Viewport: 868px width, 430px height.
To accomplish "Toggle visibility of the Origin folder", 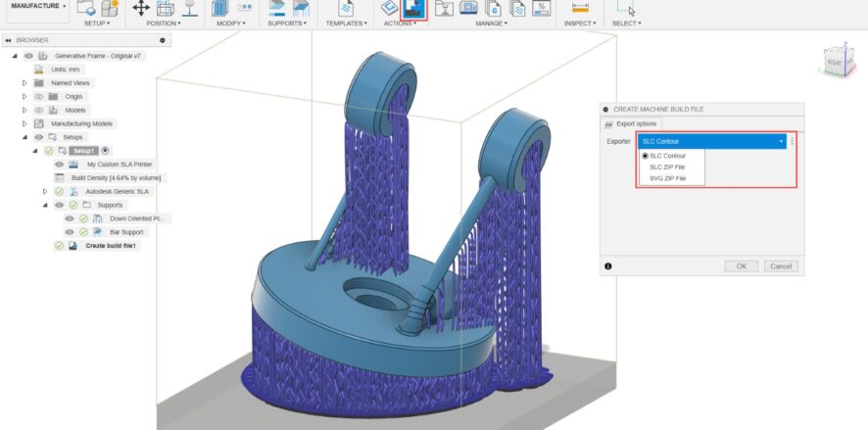I will tap(39, 96).
